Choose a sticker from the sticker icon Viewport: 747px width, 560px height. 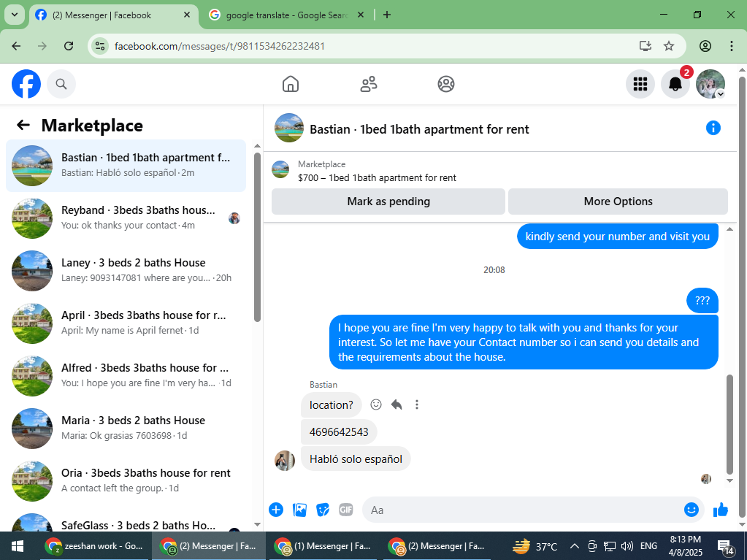323,510
